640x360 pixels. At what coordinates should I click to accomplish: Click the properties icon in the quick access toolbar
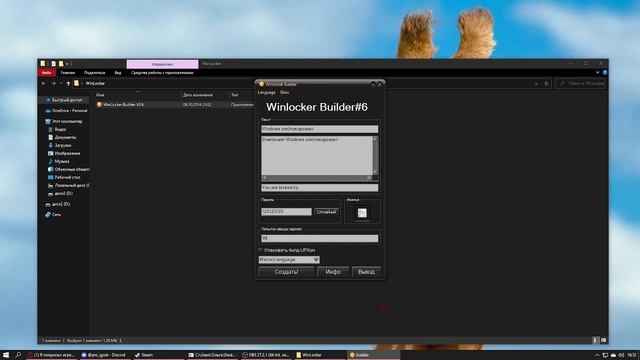[x=53, y=64]
